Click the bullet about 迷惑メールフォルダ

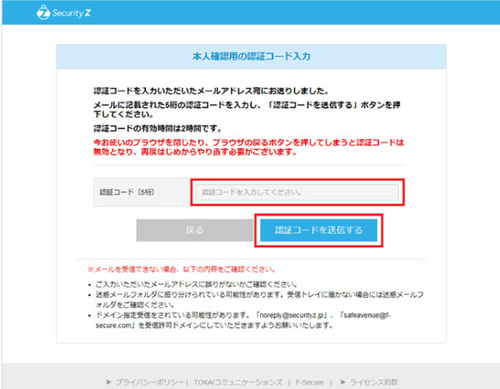tap(260, 300)
